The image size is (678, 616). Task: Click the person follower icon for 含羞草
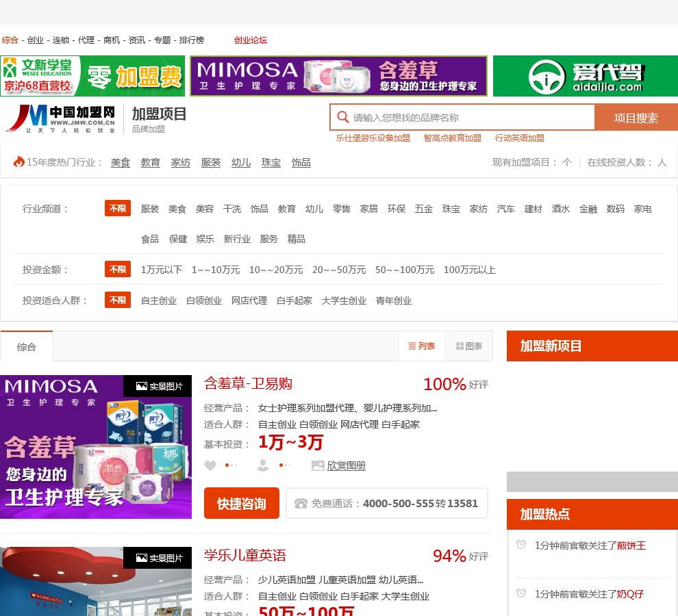point(263,465)
